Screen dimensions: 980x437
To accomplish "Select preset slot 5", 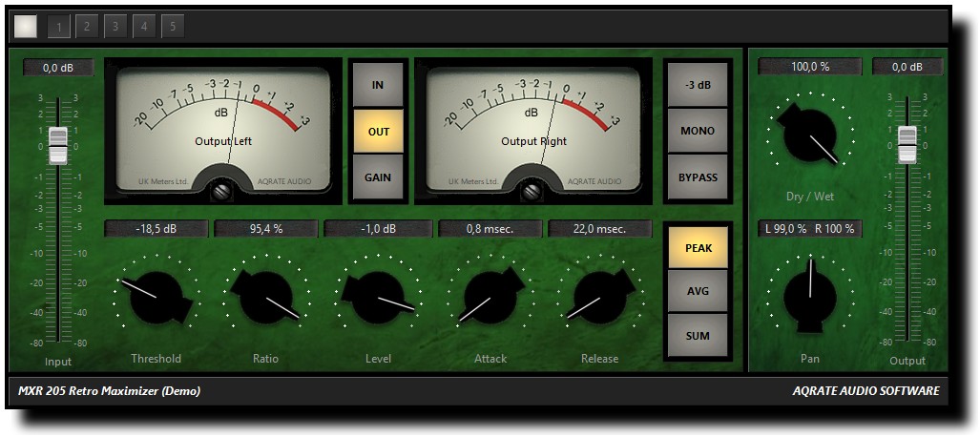I will tap(173, 27).
